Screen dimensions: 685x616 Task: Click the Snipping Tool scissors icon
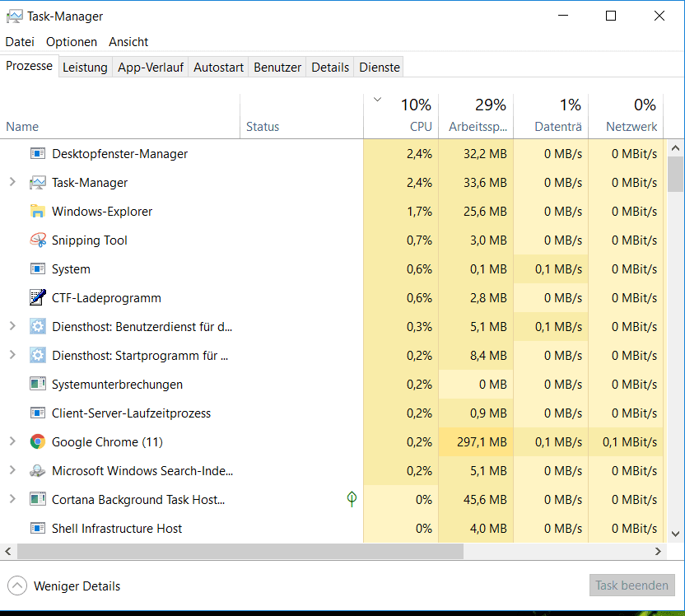coord(38,240)
